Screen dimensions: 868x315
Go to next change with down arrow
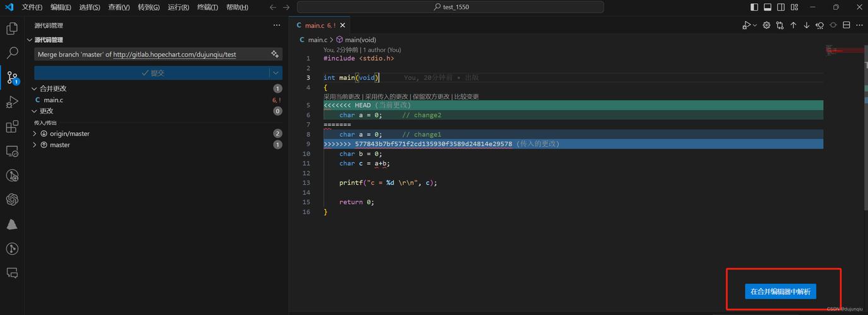click(x=806, y=25)
